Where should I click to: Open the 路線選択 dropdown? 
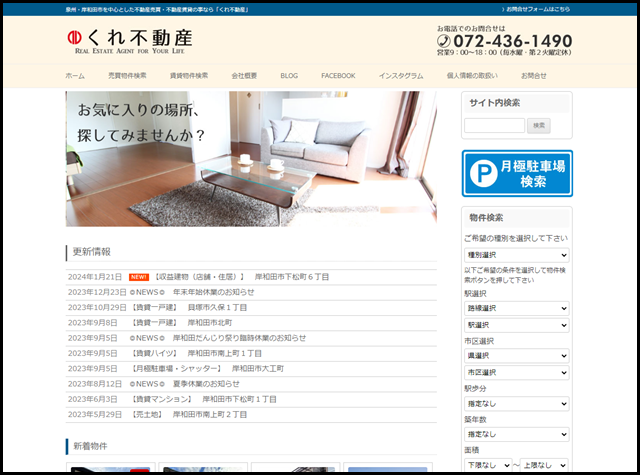(x=517, y=308)
